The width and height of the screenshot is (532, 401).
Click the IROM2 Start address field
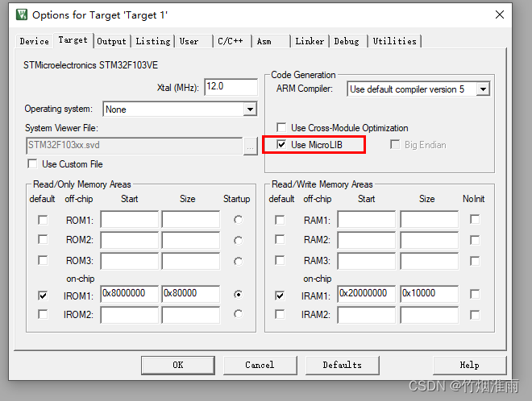pyautogui.click(x=129, y=315)
